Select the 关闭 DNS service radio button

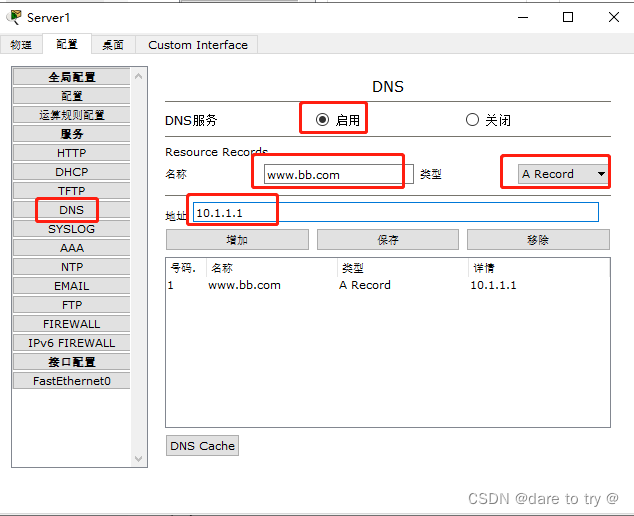472,120
